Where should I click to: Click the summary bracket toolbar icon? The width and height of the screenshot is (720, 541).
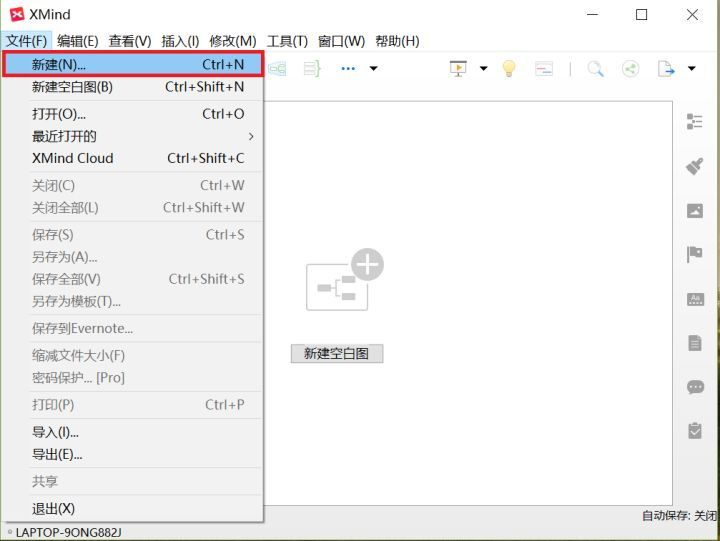point(312,69)
